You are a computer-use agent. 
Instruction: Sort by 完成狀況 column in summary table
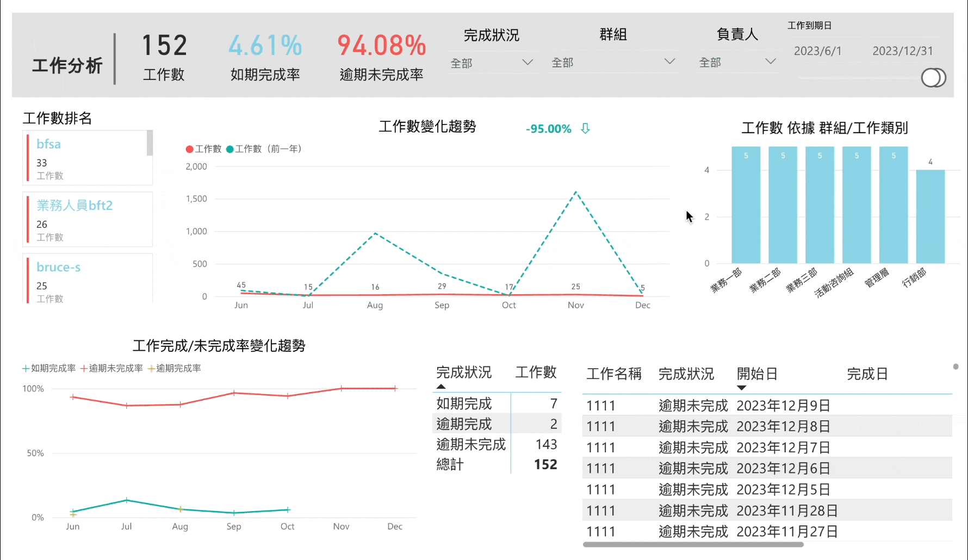pyautogui.click(x=464, y=372)
